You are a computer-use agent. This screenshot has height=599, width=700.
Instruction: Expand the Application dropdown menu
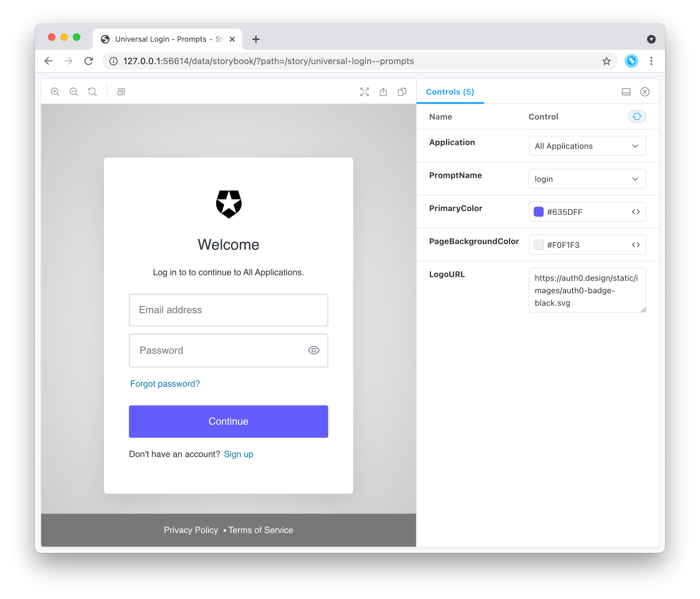pyautogui.click(x=586, y=146)
